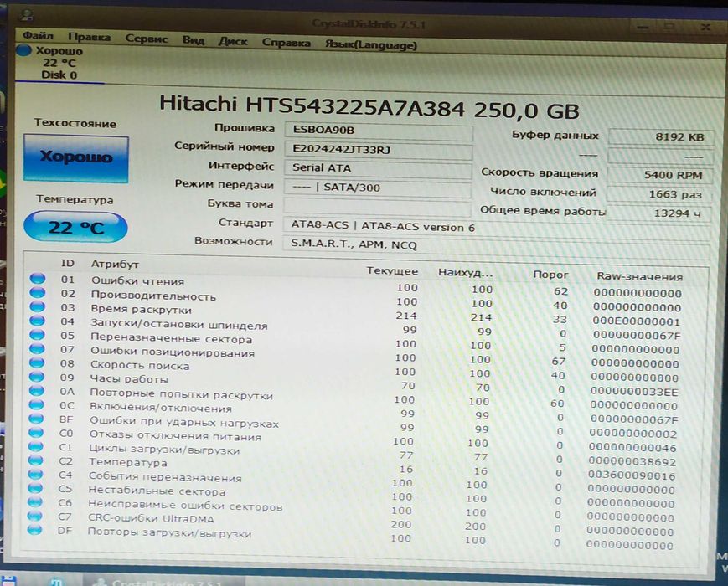The image size is (728, 586).
Task: Click raw value 003600090016
Action: click(x=632, y=475)
